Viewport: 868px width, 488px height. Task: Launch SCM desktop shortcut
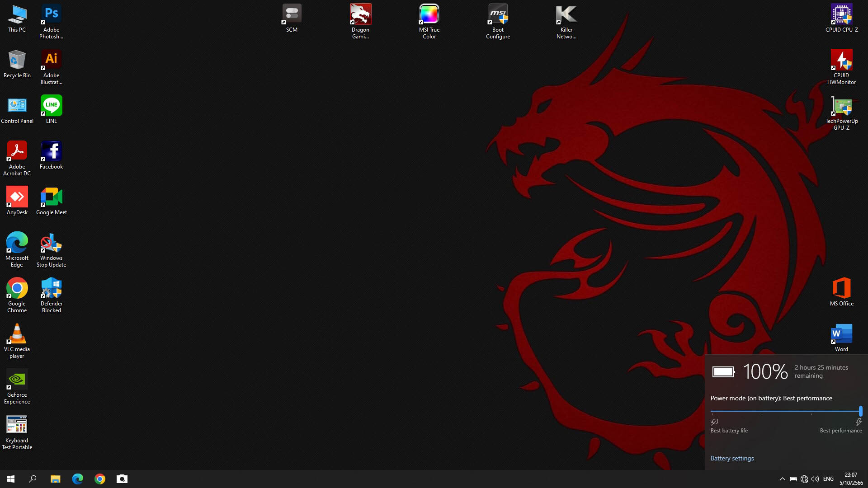[x=292, y=19]
